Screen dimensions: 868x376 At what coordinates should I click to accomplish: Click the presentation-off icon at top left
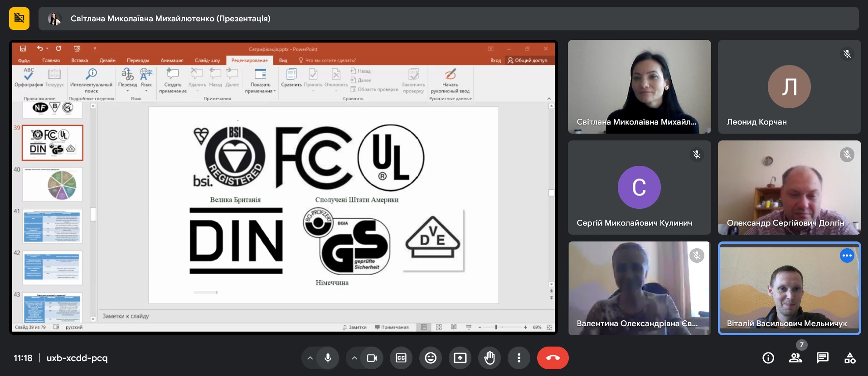pos(19,19)
